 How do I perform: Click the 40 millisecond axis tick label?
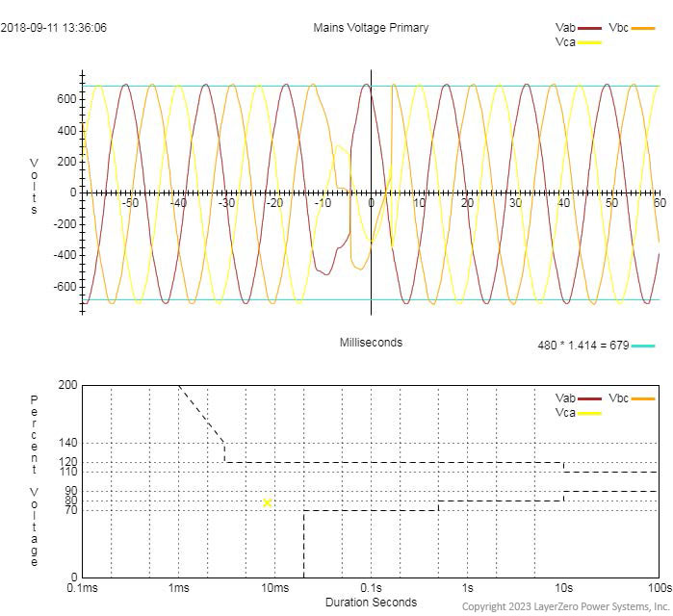pyautogui.click(x=563, y=203)
